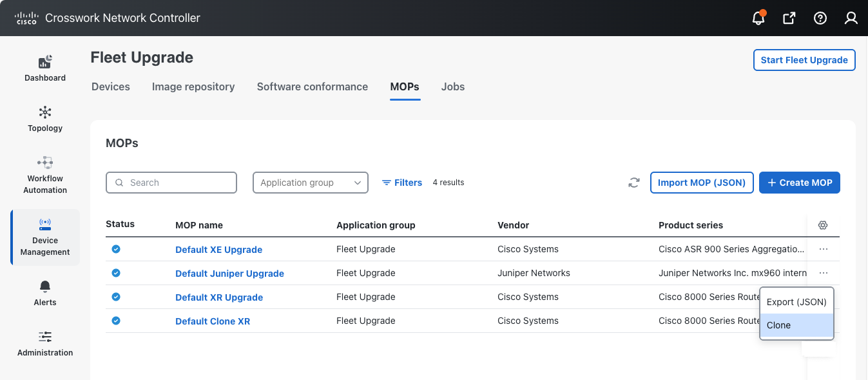The image size is (868, 380).
Task: Click the open-in-new-window icon in header
Action: pos(789,18)
